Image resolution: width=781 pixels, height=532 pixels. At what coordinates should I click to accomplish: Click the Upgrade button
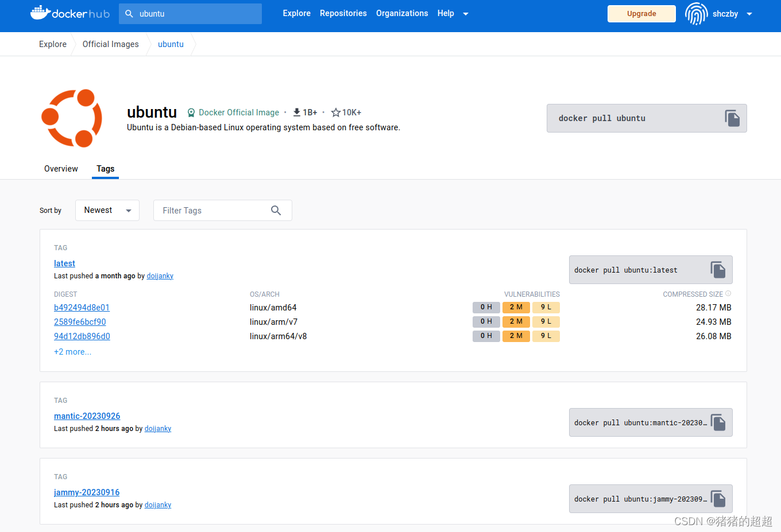tap(641, 13)
